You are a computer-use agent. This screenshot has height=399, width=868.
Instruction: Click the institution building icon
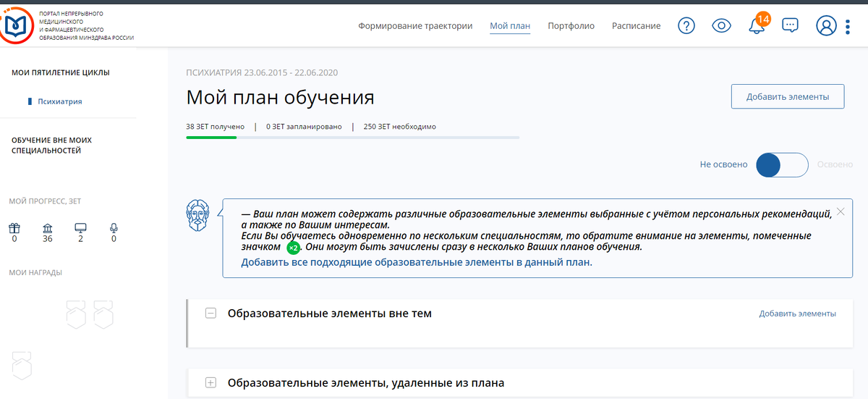coord(48,228)
